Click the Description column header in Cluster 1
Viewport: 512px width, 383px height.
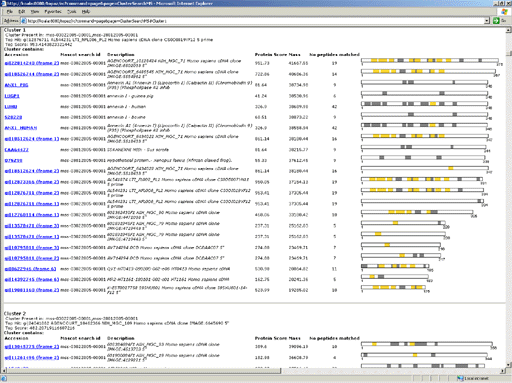point(121,54)
